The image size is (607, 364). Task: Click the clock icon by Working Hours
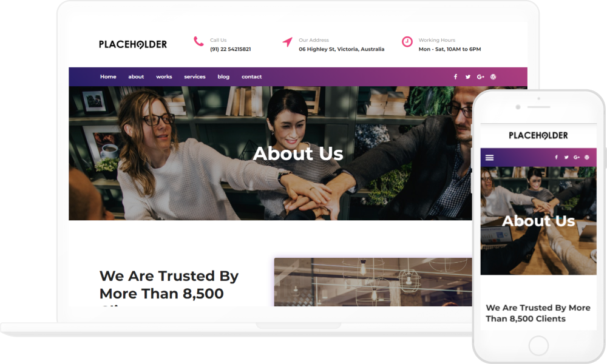point(407,41)
